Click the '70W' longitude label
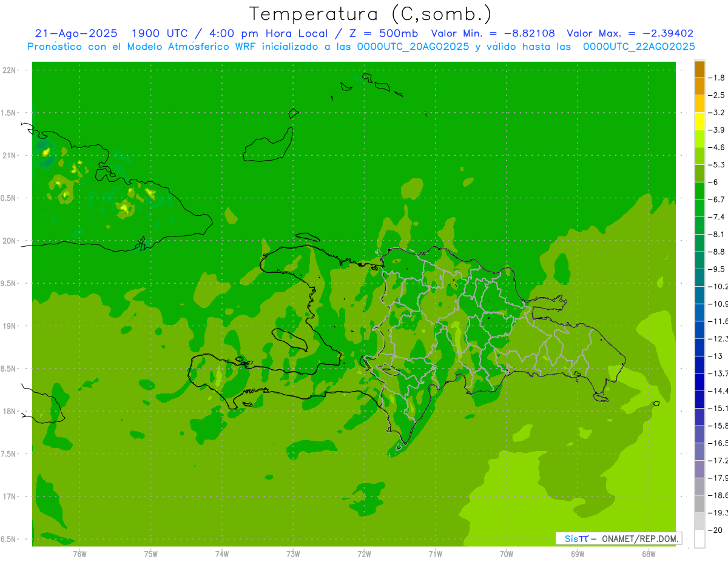728x562 pixels. pyautogui.click(x=507, y=554)
